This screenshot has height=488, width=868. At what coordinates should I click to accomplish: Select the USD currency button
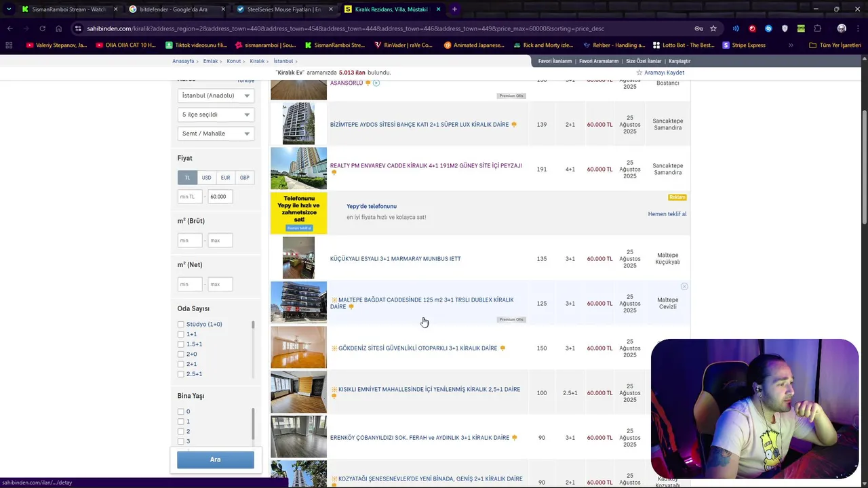click(206, 178)
